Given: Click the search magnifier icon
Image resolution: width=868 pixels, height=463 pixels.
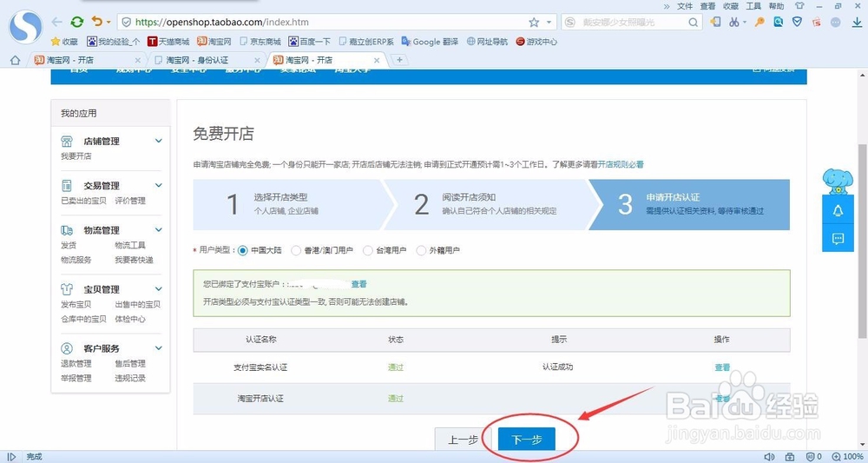Looking at the screenshot, I should 693,23.
